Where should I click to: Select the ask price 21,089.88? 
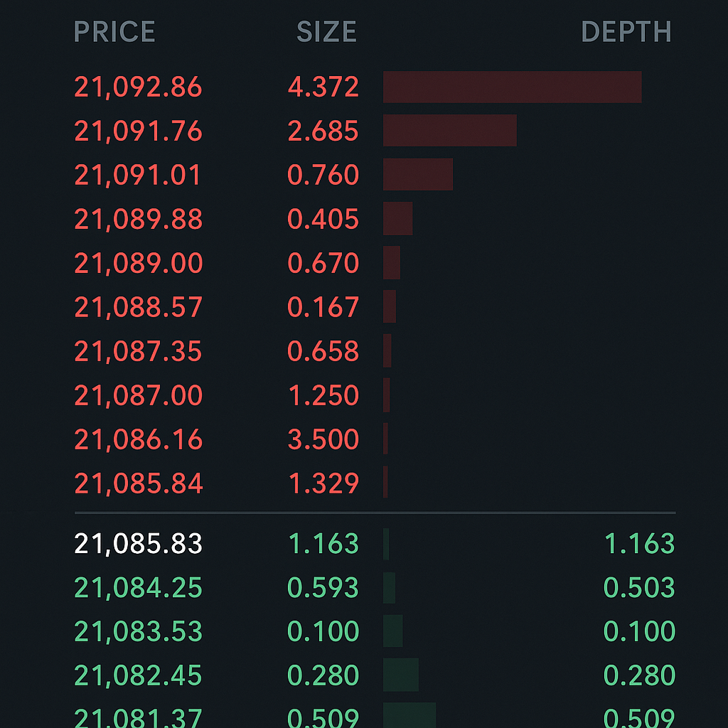(x=138, y=219)
